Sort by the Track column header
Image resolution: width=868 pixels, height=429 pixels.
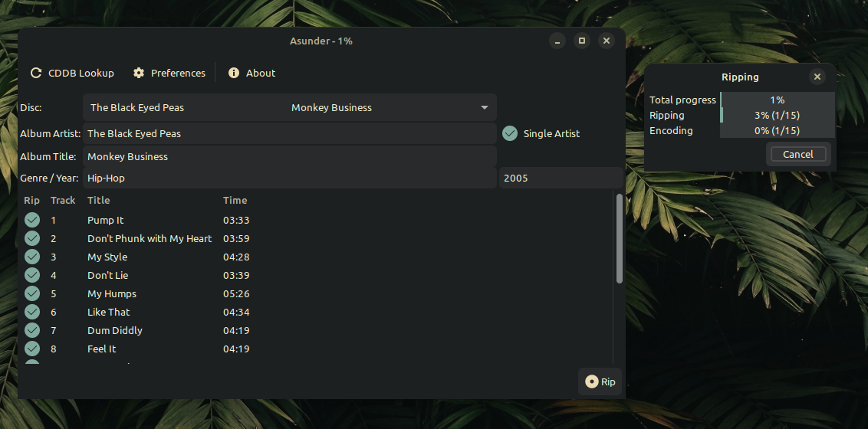[63, 200]
